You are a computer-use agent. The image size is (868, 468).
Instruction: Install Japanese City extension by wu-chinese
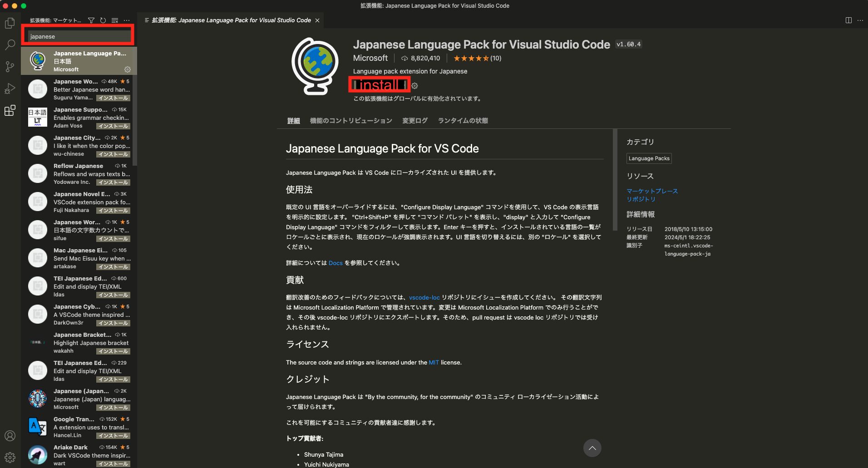(113, 154)
